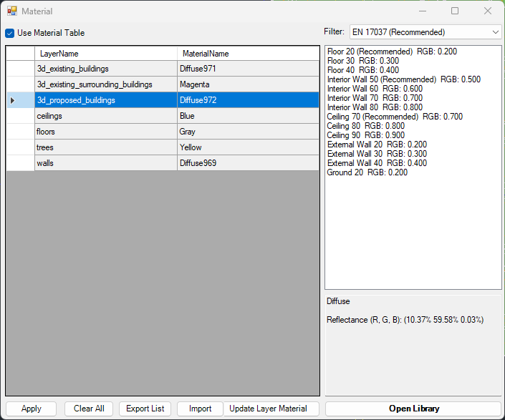The image size is (505, 420).
Task: Click the row selector arrow for 3d_proposed_buildings
Action: (13, 100)
